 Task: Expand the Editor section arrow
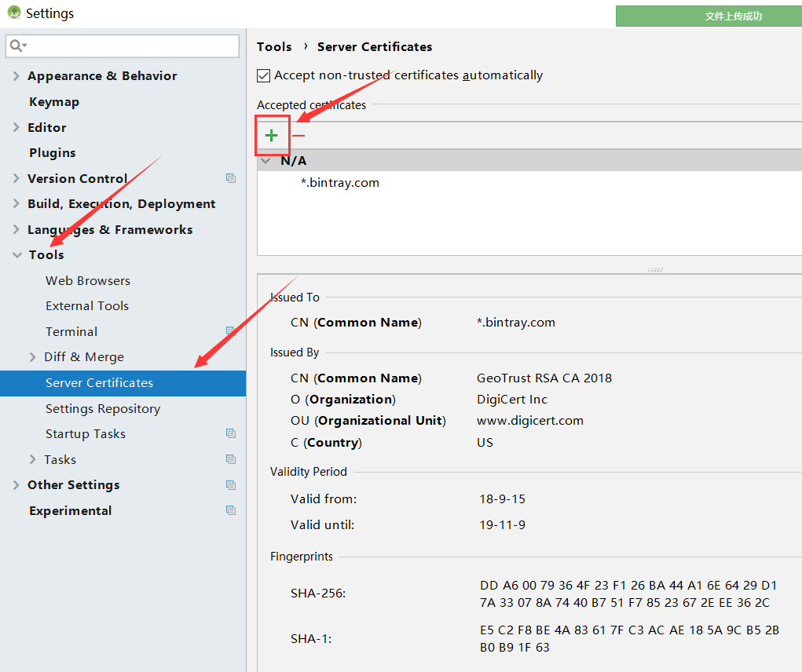(16, 127)
